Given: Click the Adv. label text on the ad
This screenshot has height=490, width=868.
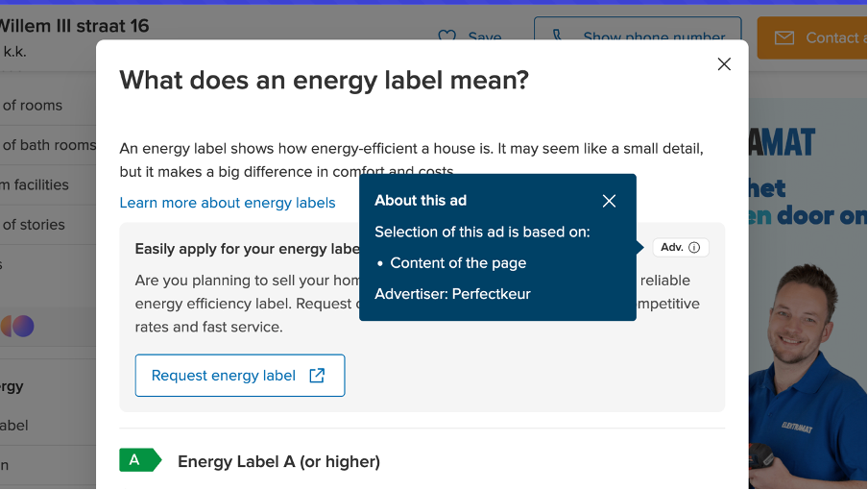Looking at the screenshot, I should (x=671, y=247).
